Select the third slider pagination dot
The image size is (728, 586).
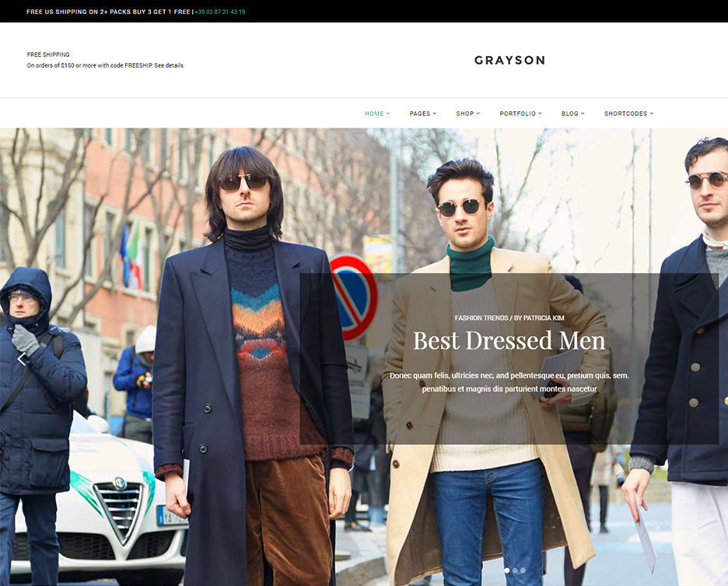point(523,570)
